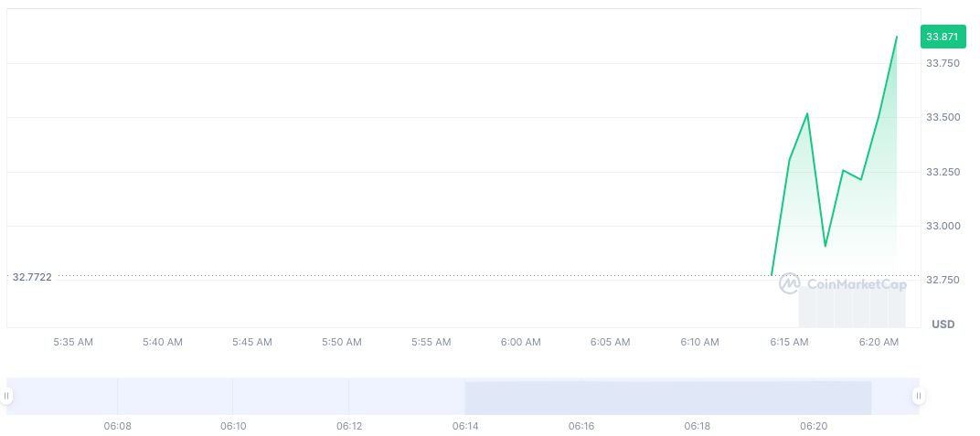
Task: Click the 32.7722 opening price label
Action: point(32,276)
